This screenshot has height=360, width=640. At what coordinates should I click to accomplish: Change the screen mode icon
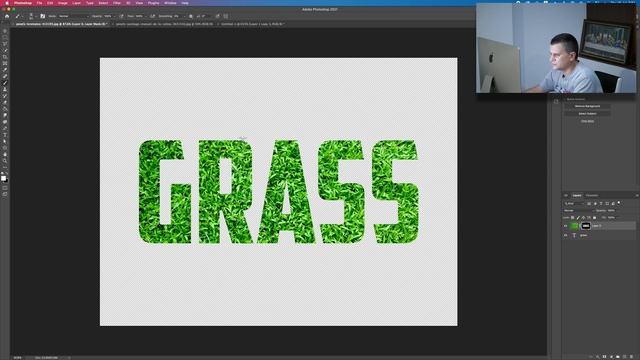pyautogui.click(x=5, y=194)
